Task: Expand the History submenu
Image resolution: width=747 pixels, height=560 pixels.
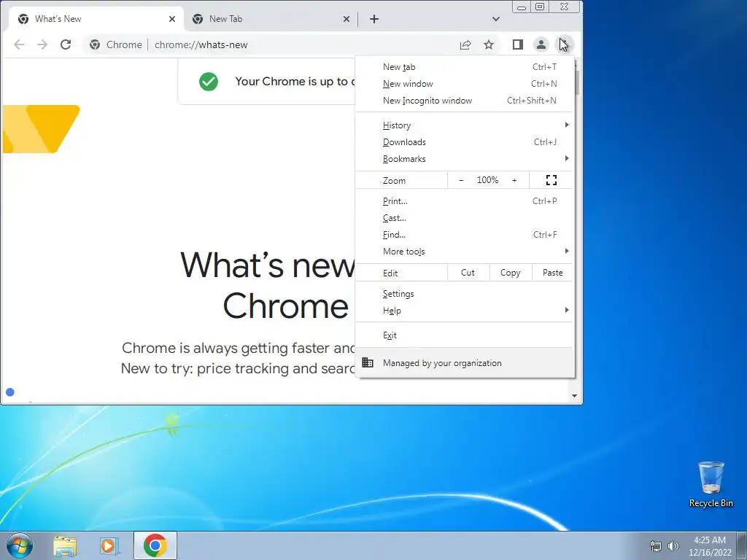Action: coord(465,125)
